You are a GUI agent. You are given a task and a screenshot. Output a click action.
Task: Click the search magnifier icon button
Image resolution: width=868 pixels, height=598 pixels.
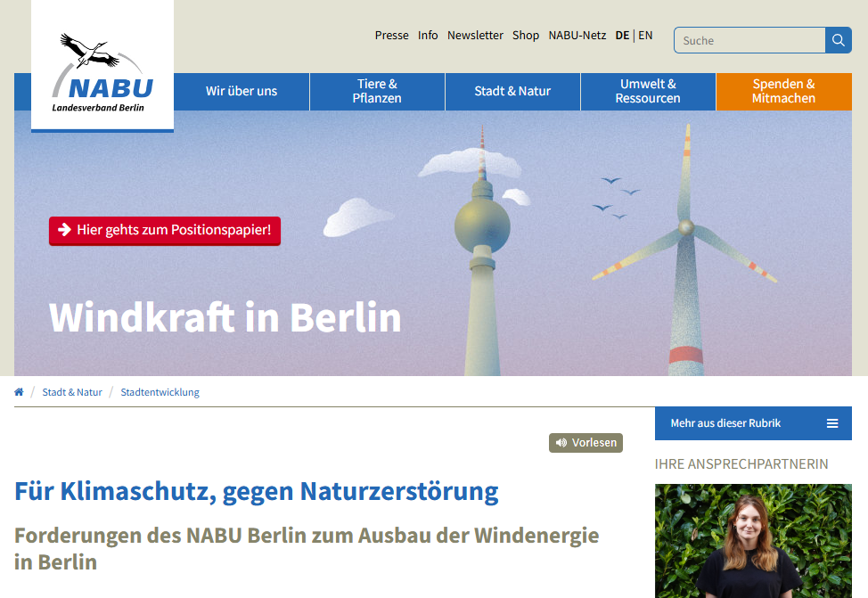(838, 40)
